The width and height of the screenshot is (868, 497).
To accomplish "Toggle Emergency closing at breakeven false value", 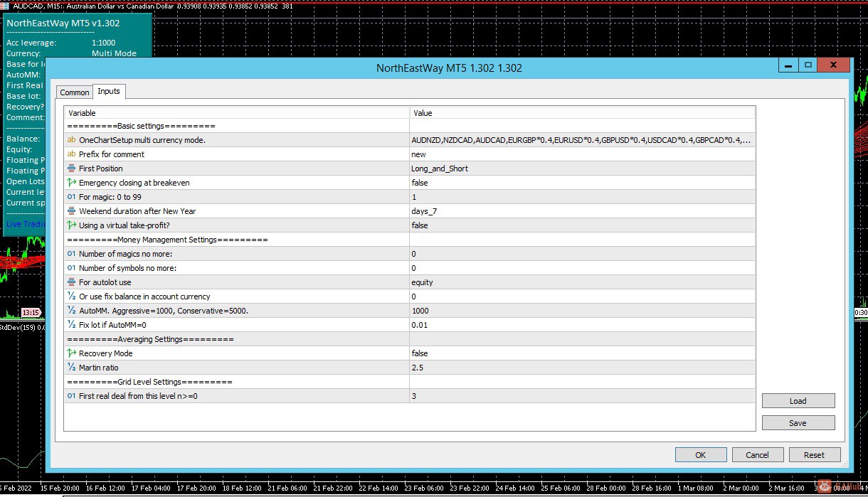I will [x=582, y=183].
